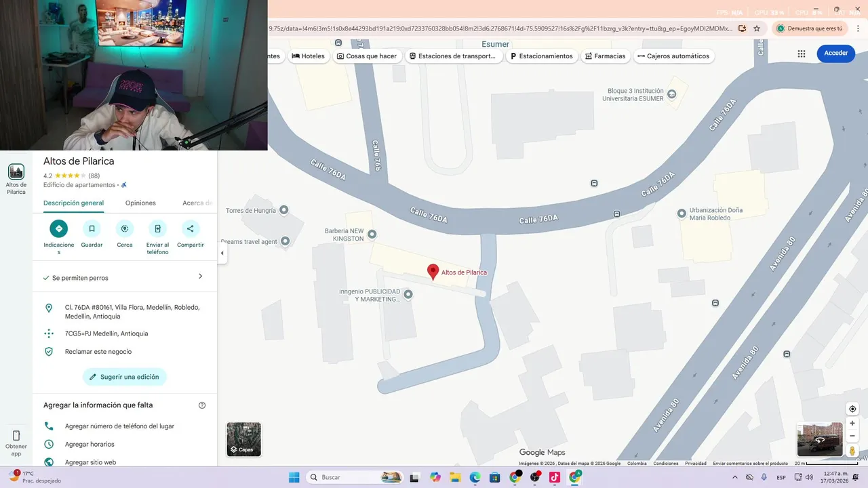The height and width of the screenshot is (488, 868).
Task: Share the place with Compartir icon
Action: point(191,228)
